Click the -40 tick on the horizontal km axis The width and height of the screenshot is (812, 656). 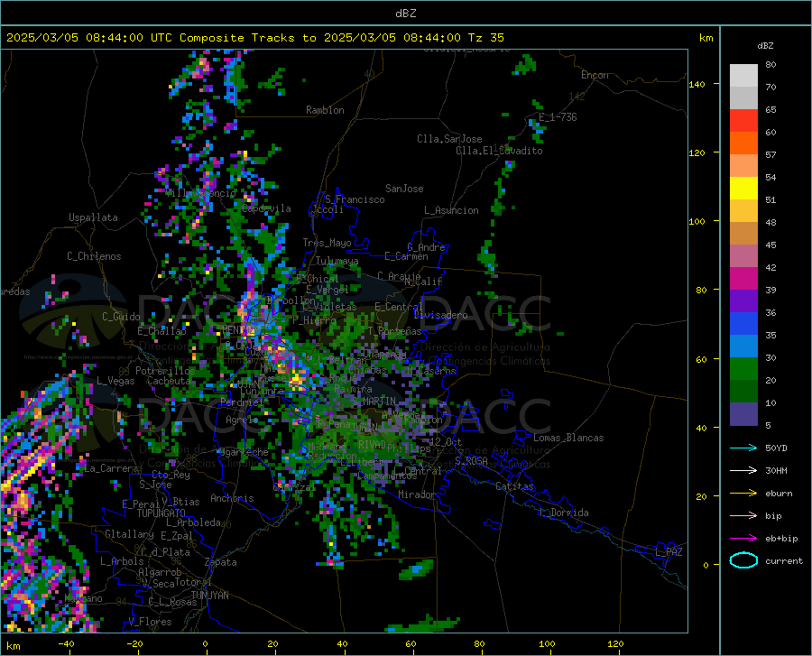66,643
